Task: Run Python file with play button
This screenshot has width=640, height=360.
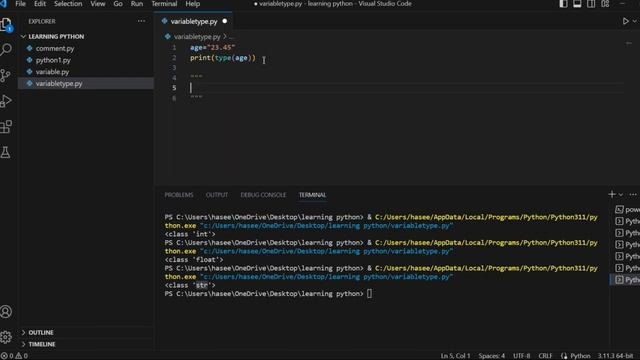Action: [625, 21]
